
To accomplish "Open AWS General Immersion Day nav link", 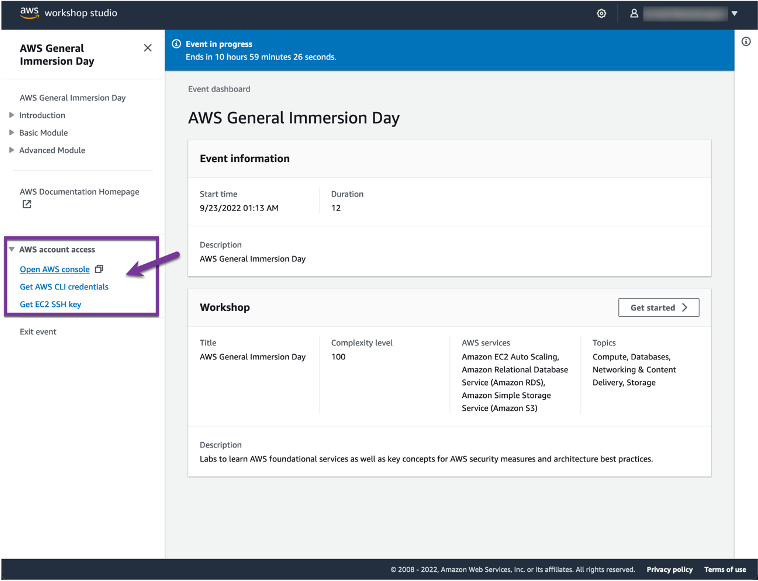I will pos(73,98).
